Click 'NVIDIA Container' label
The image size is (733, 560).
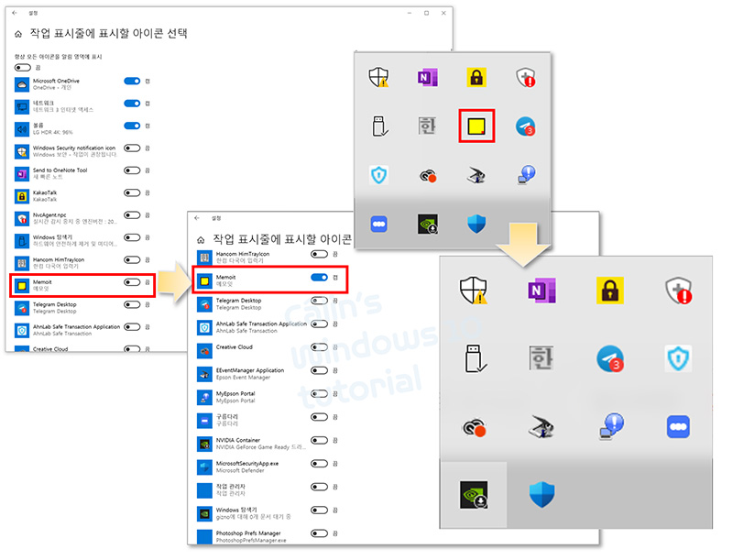238,440
